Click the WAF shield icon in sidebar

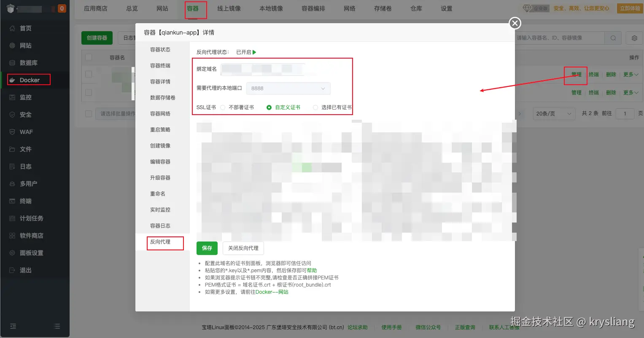(12, 132)
